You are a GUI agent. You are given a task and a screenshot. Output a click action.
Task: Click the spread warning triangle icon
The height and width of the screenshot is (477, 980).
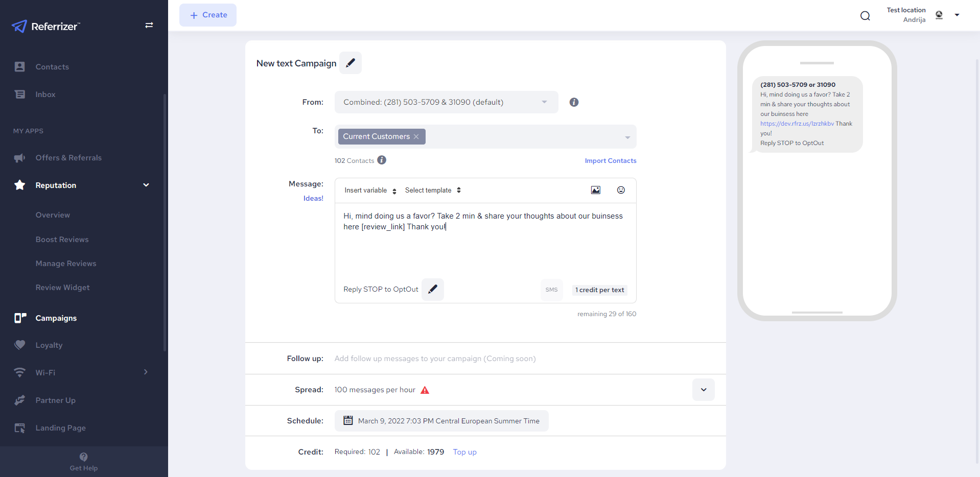pyautogui.click(x=425, y=390)
